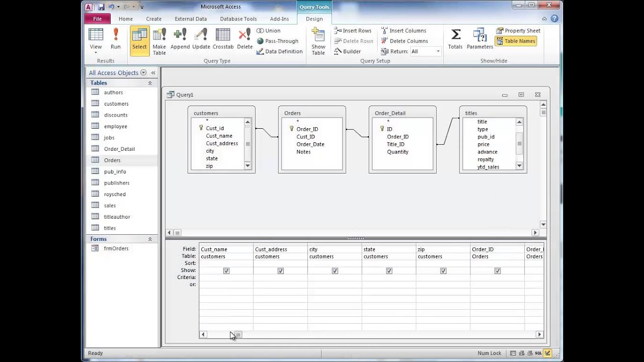Click Pass-Through query button
Viewport: 644px width, 362px height.
pyautogui.click(x=277, y=41)
